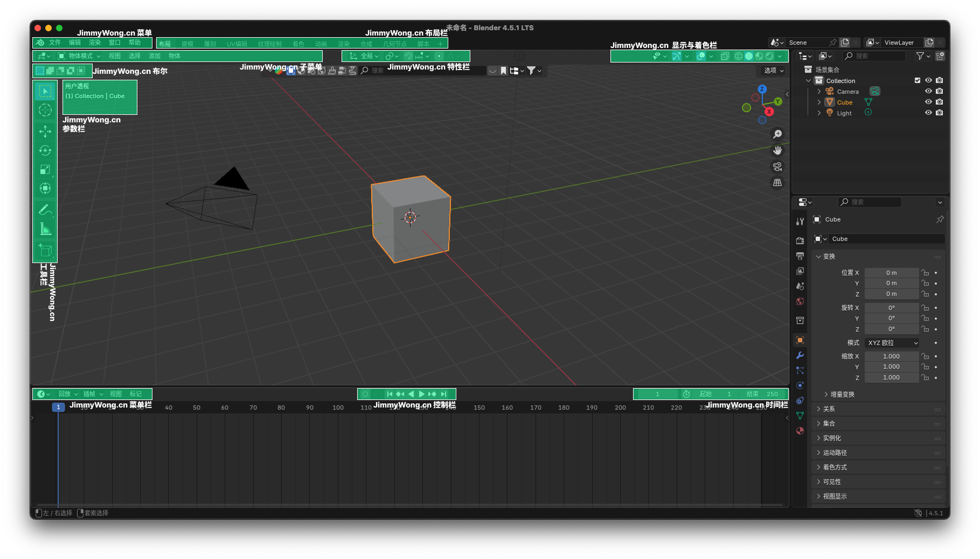Screen dimensions: 980x559
Task: Open the Modifiers wrench properties tab
Action: (x=800, y=355)
